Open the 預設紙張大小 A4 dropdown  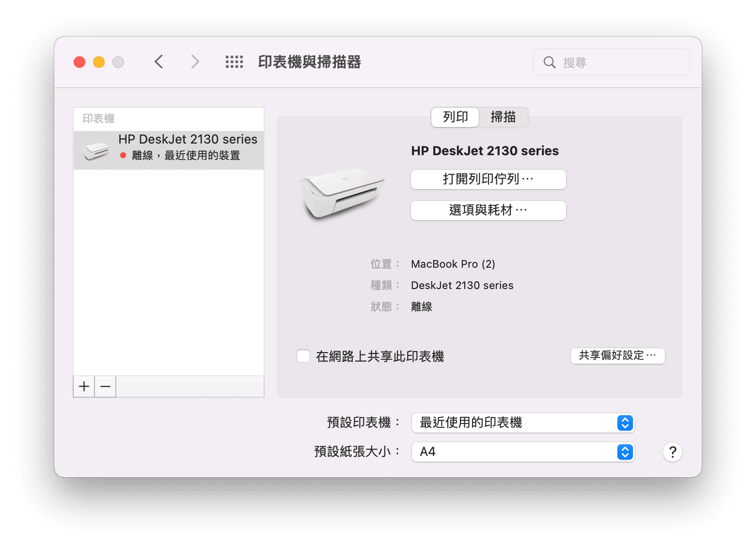(523, 452)
